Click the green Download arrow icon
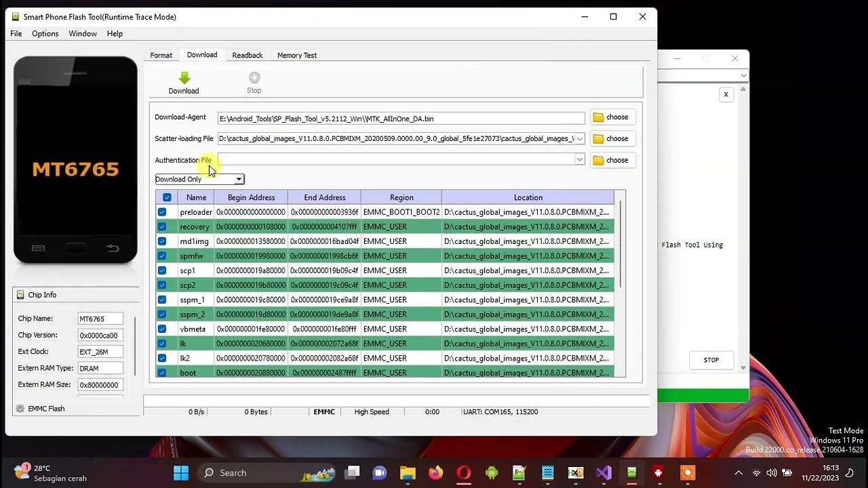Screen dimensions: 868x488 (x=184, y=77)
